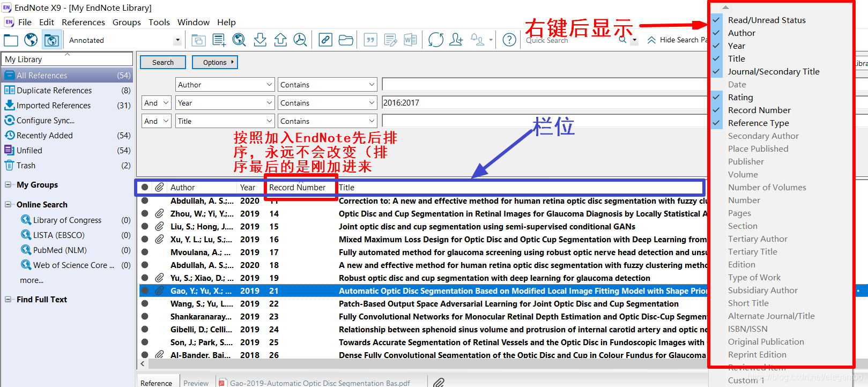The image size is (868, 387).
Task: Open the Window menu
Action: coord(194,23)
